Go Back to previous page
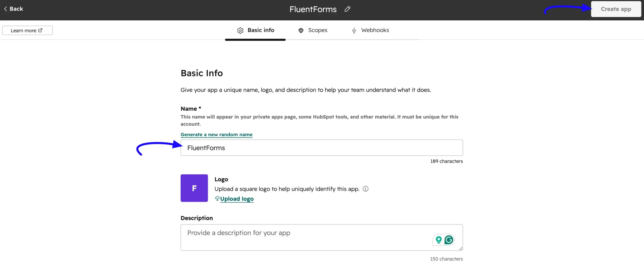 [14, 9]
